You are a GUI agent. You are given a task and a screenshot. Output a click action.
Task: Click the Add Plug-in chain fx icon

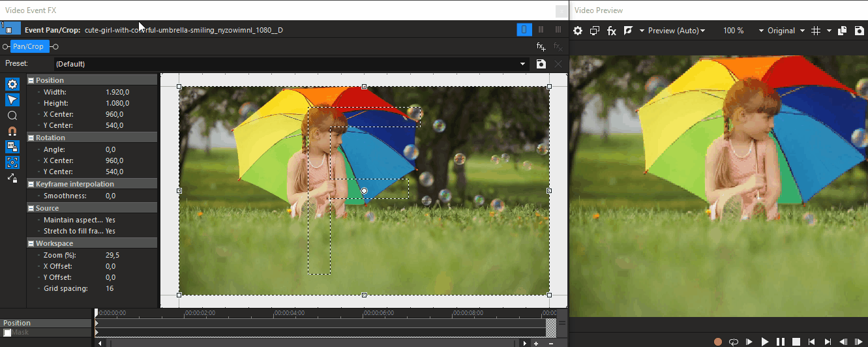541,46
